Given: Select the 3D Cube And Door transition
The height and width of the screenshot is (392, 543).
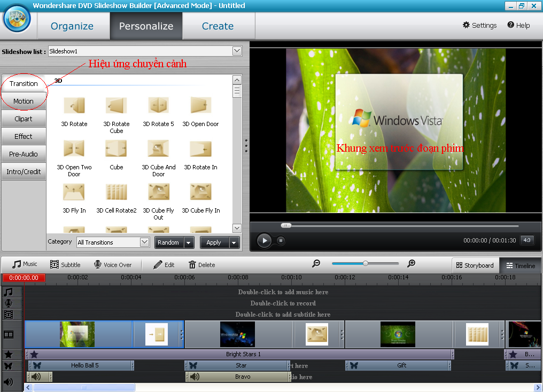Looking at the screenshot, I should point(158,148).
